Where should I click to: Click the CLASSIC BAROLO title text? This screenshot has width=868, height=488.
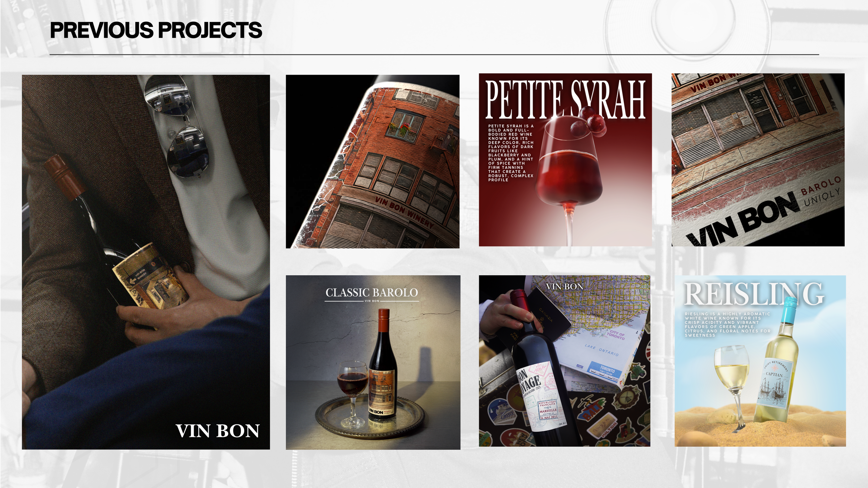(x=372, y=293)
